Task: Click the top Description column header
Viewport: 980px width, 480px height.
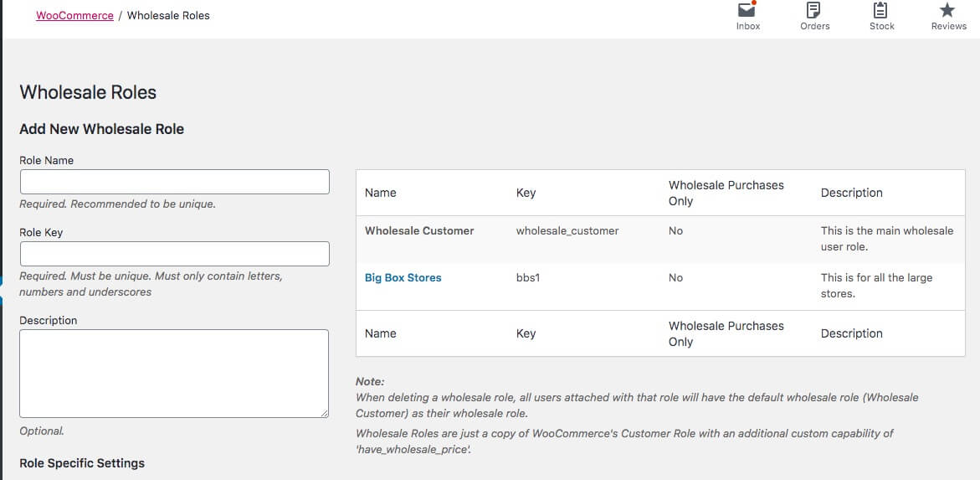Action: 851,193
